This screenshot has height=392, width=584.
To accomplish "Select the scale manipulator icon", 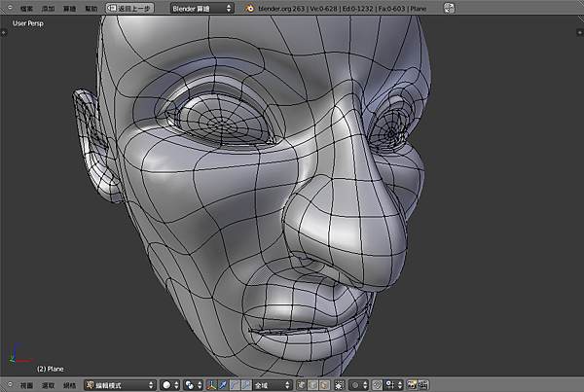I will [x=246, y=385].
